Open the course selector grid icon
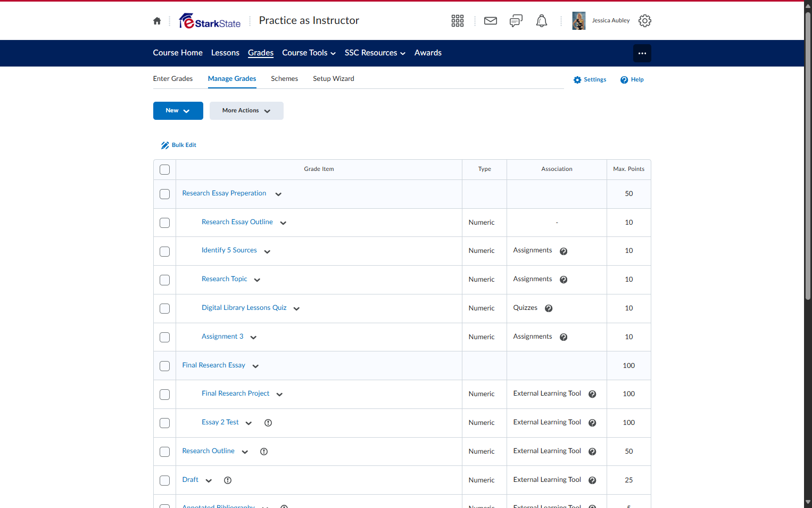 pos(458,21)
